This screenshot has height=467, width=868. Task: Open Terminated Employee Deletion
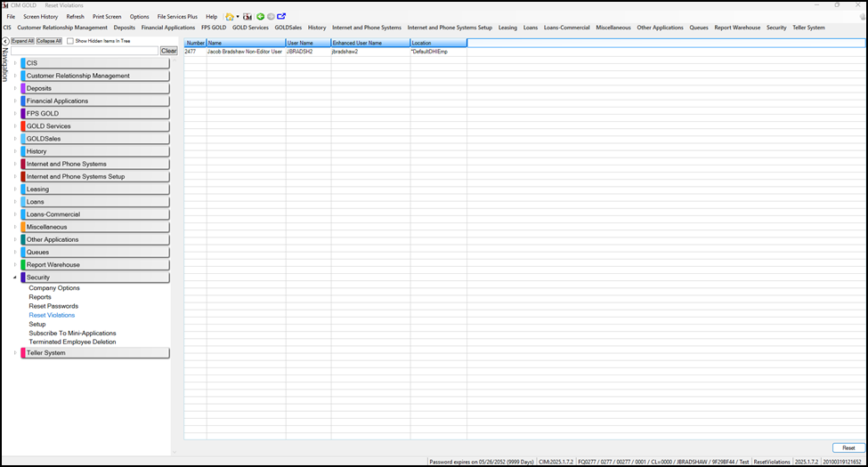pyautogui.click(x=72, y=342)
